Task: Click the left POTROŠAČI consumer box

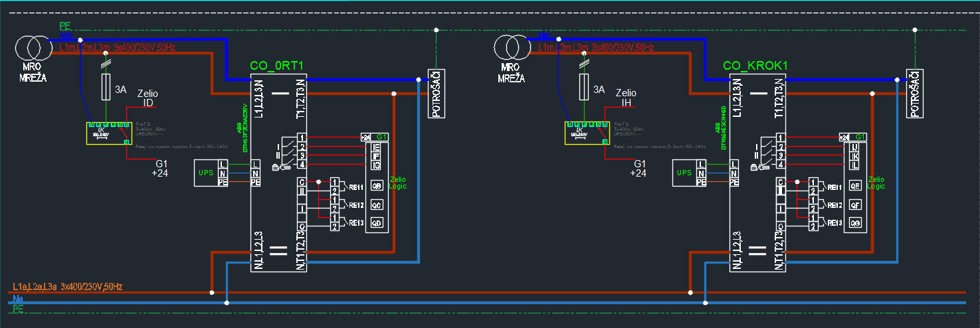Action: (x=436, y=93)
